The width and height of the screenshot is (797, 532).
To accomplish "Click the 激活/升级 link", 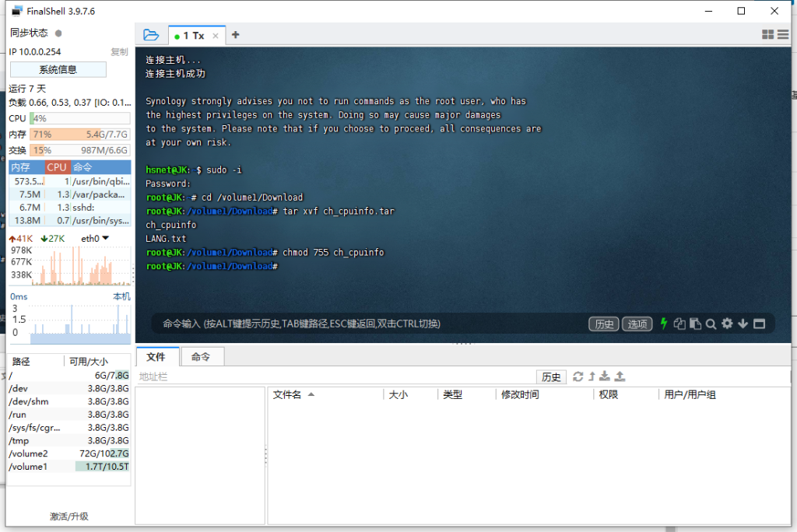I will (69, 516).
